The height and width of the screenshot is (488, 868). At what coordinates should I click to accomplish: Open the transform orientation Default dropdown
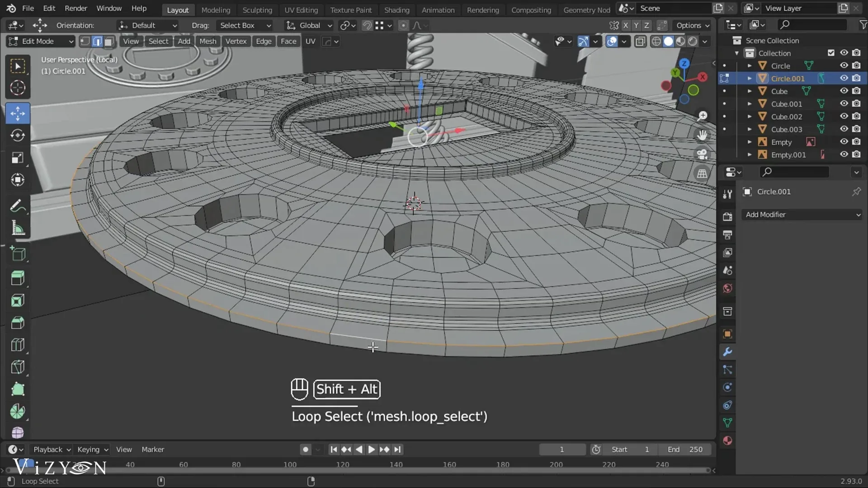pos(147,25)
